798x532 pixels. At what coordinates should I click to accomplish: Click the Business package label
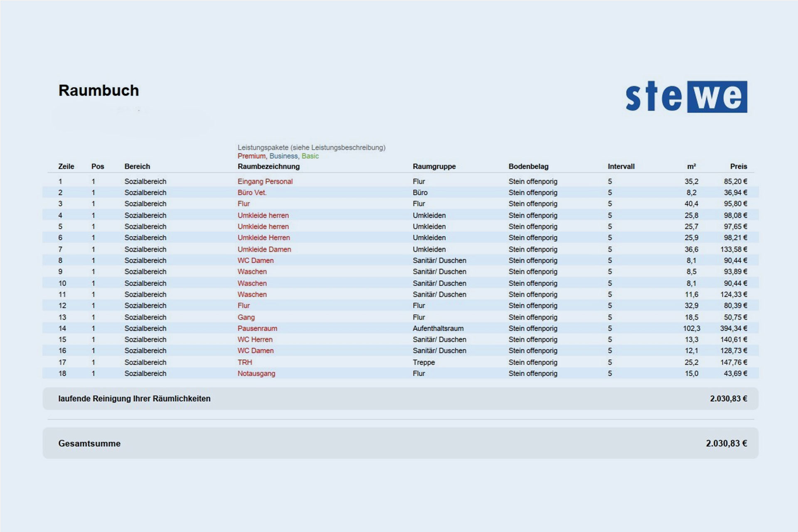[x=283, y=156]
